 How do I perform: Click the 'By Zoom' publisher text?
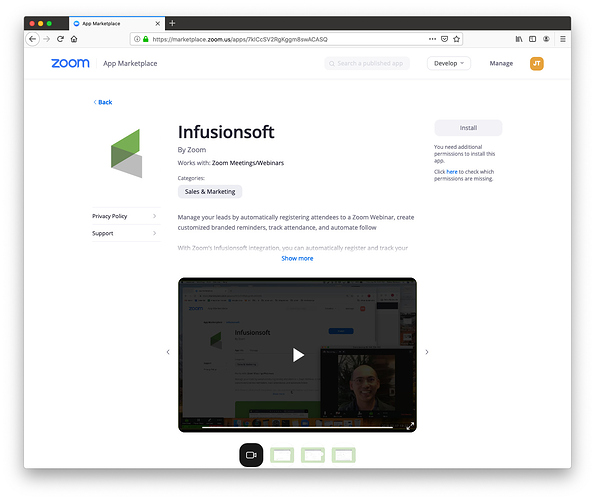(192, 150)
